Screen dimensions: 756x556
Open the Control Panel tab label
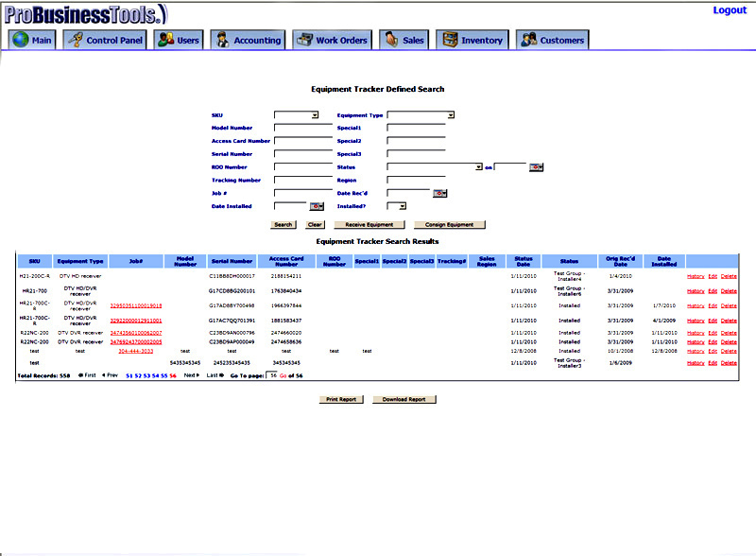(114, 41)
